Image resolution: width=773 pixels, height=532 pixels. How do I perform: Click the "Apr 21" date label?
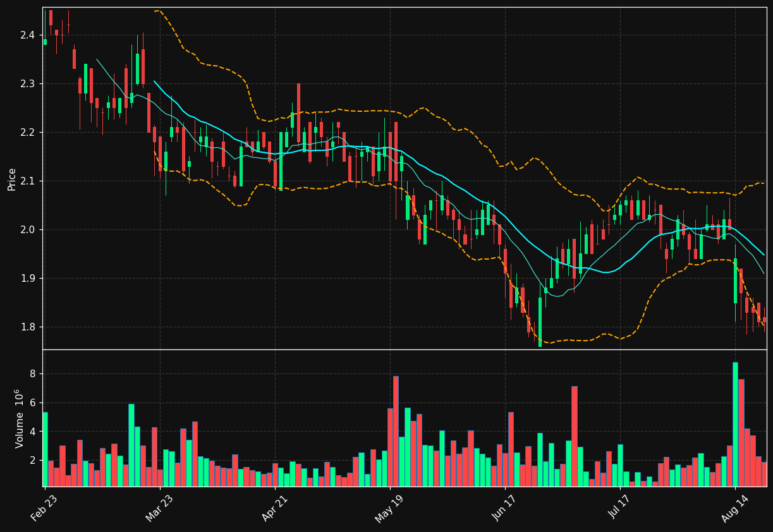tap(275, 510)
